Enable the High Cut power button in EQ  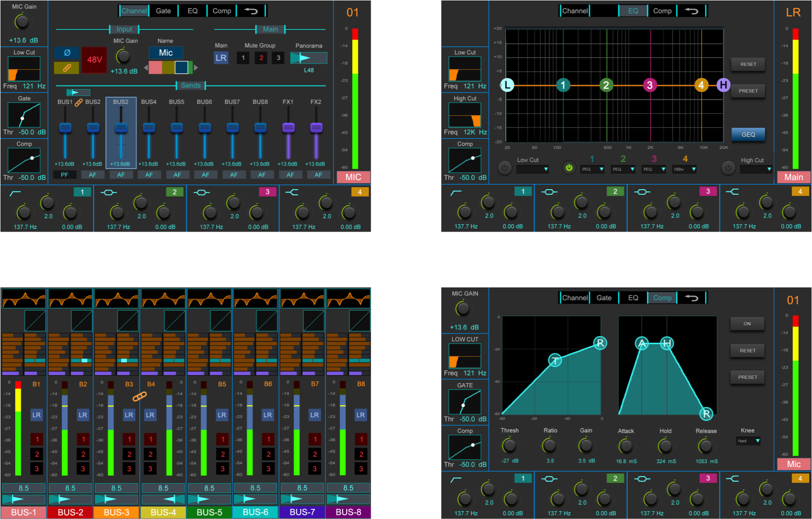pos(728,168)
